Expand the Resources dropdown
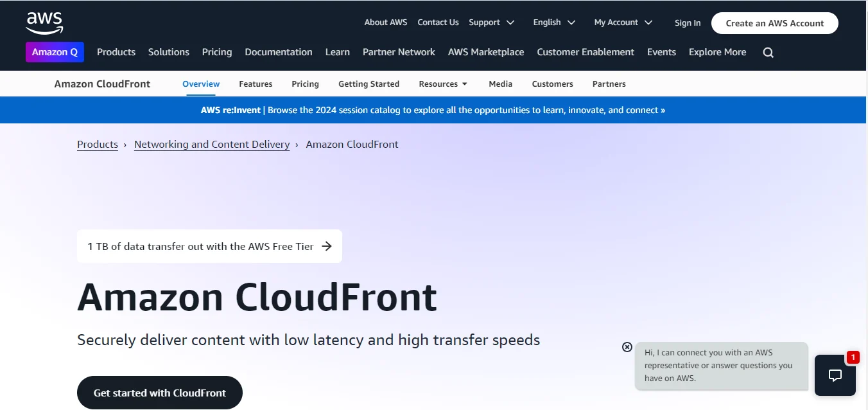868x410 pixels. (x=443, y=84)
